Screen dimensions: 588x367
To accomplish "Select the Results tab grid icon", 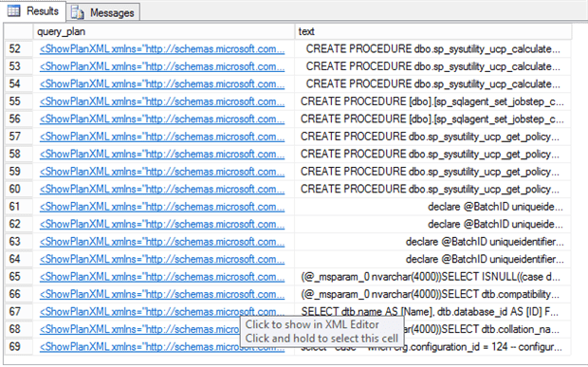I will click(x=14, y=10).
